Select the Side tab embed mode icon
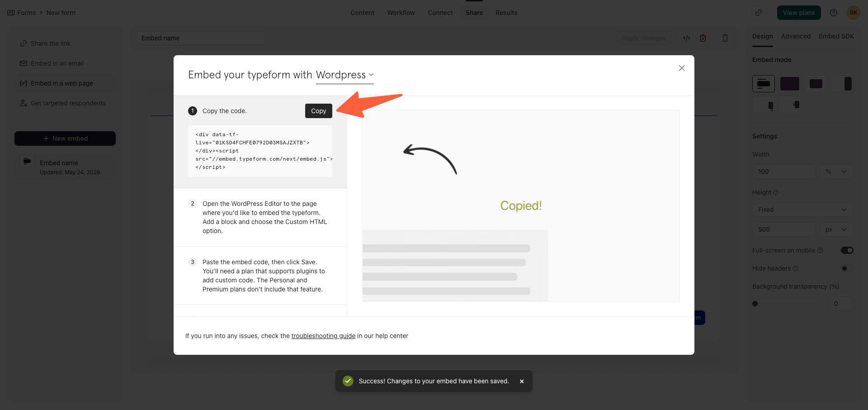The height and width of the screenshot is (410, 868). pyautogui.click(x=790, y=105)
